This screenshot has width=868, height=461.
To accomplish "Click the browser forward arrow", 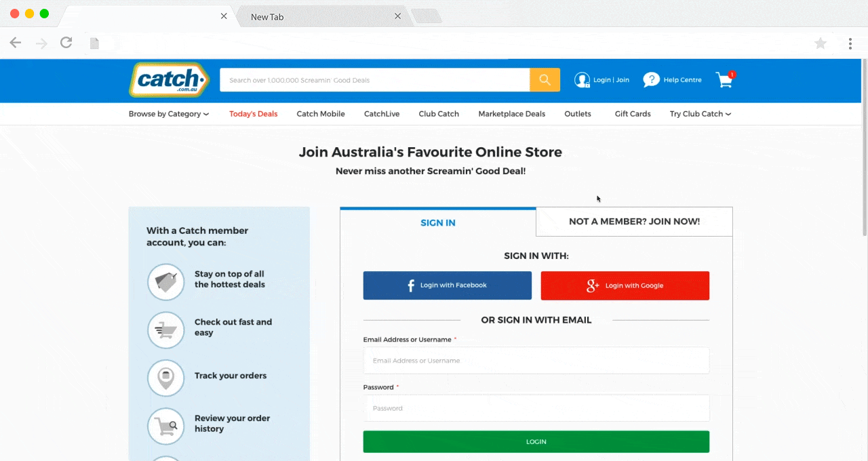I will 41,43.
